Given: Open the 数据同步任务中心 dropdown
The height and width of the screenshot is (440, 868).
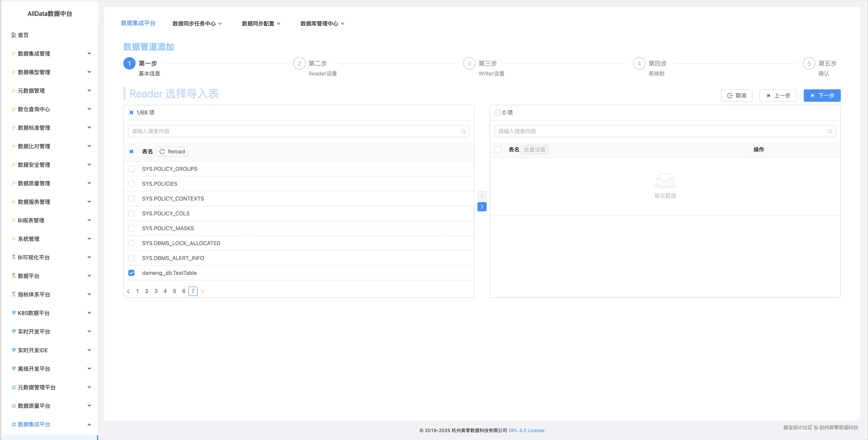Looking at the screenshot, I should [x=197, y=23].
